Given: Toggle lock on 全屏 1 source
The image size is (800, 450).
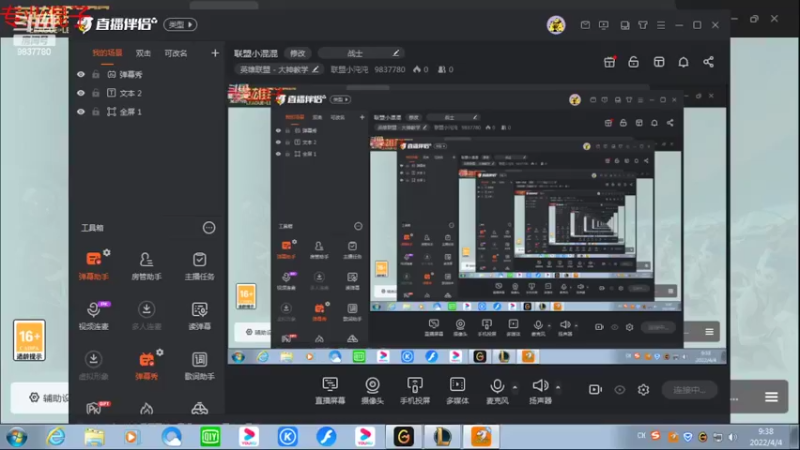Looking at the screenshot, I should point(95,112).
